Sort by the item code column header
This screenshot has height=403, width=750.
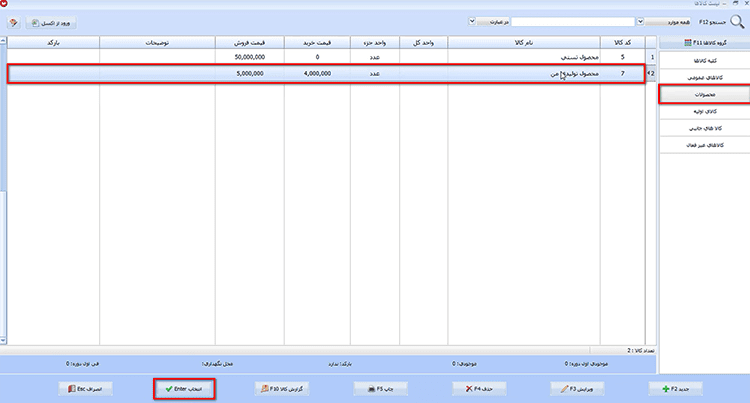pyautogui.click(x=622, y=43)
